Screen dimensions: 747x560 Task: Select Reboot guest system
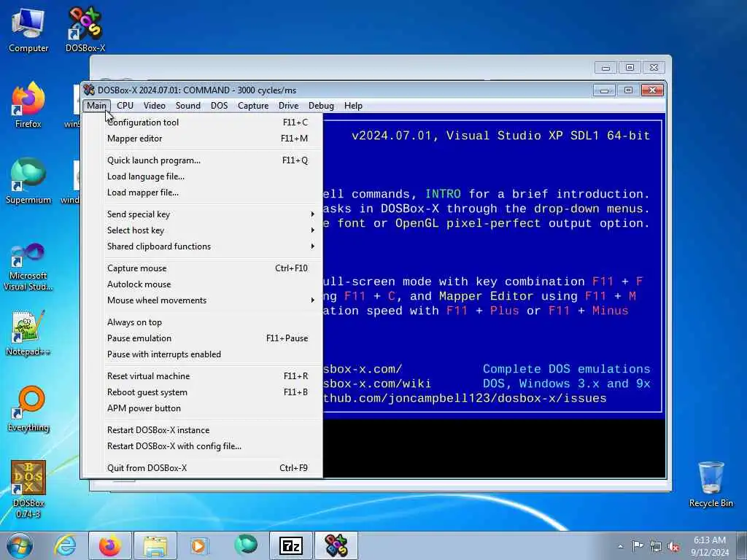pos(203,392)
